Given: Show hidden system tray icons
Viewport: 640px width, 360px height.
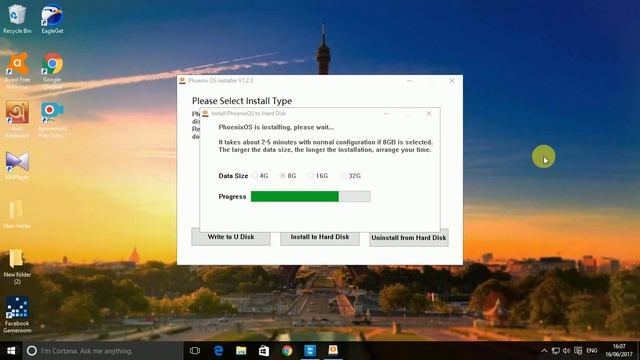Looking at the screenshot, I should [544, 351].
